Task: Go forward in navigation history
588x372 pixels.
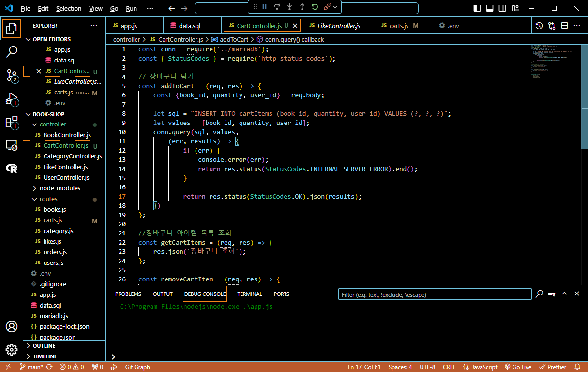Action: pos(184,8)
